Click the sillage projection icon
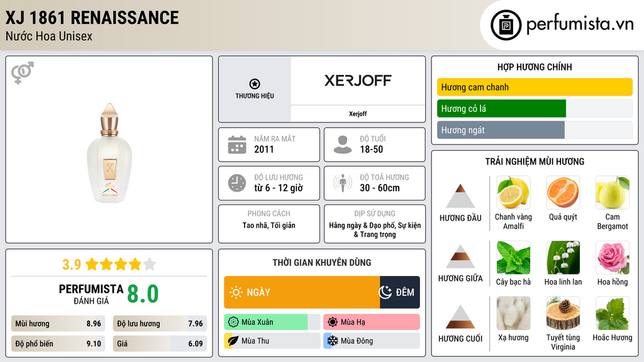The image size is (644, 362). coord(343,183)
